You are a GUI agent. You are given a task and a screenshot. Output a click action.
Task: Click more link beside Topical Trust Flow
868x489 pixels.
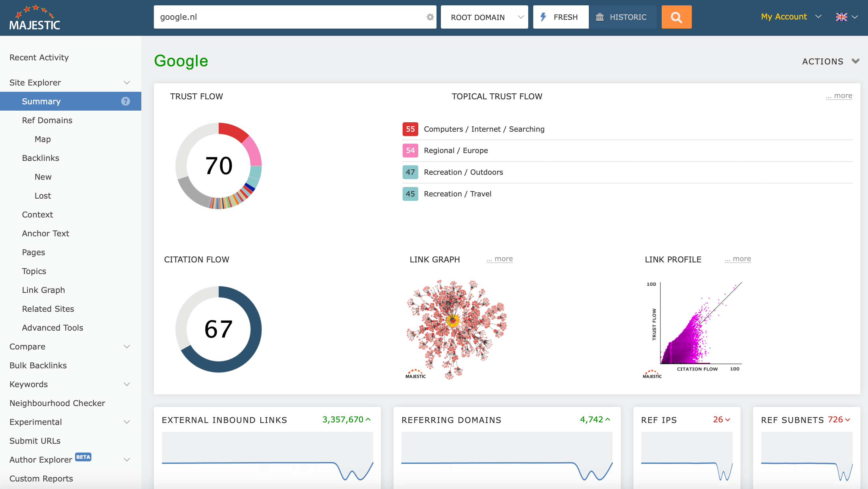click(x=839, y=96)
